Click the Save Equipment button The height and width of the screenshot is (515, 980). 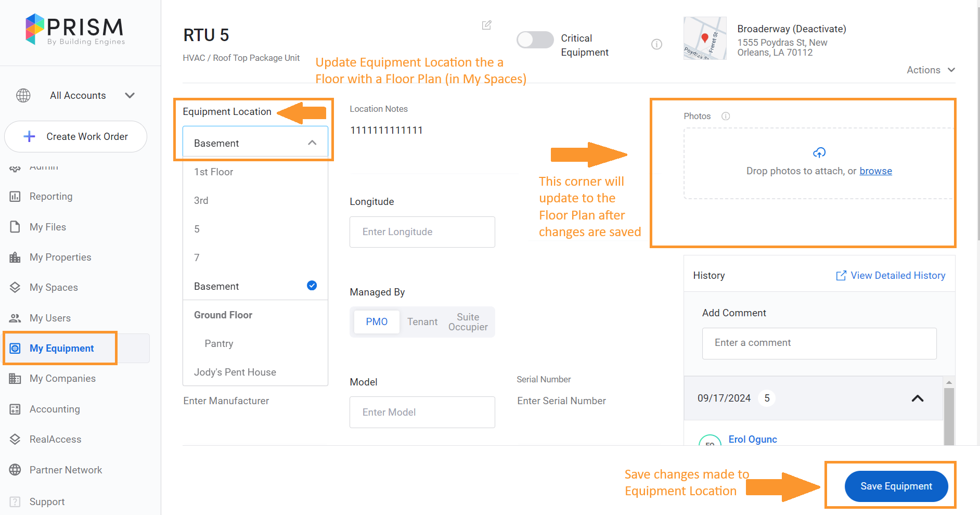pyautogui.click(x=896, y=486)
